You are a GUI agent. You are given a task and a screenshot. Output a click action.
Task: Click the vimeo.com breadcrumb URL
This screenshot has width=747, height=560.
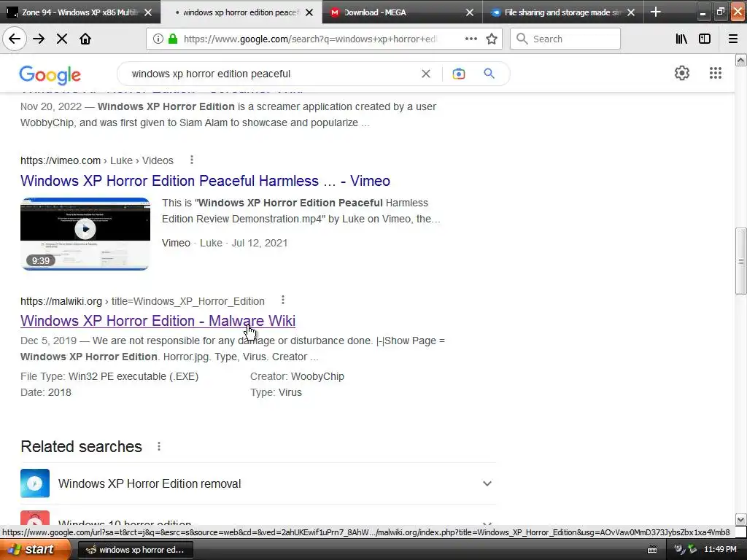97,160
